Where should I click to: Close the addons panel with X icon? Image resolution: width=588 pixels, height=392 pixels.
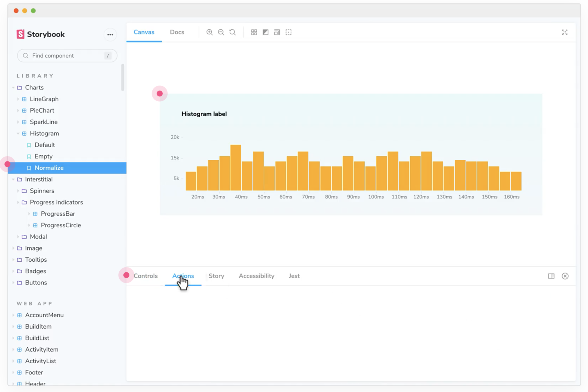tap(565, 276)
